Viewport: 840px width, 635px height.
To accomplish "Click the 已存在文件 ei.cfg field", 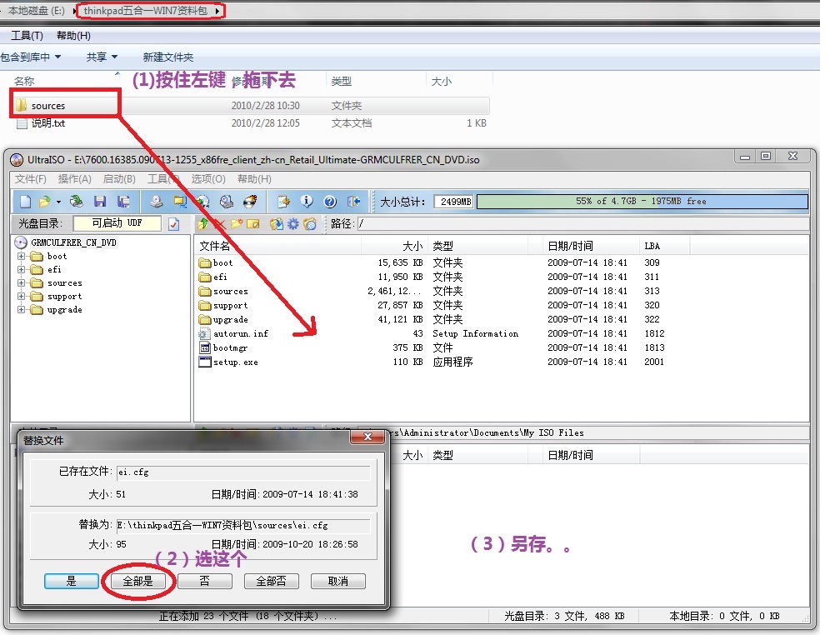I will pyautogui.click(x=243, y=472).
